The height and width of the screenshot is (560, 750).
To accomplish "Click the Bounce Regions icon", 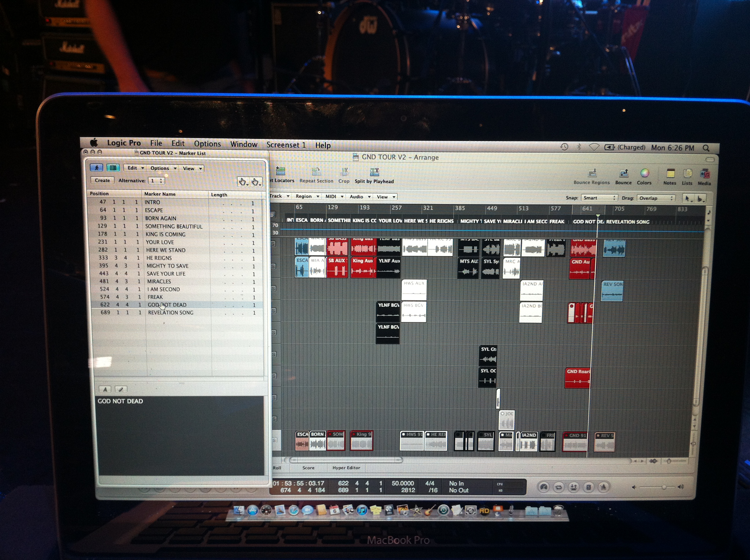I will pyautogui.click(x=592, y=173).
